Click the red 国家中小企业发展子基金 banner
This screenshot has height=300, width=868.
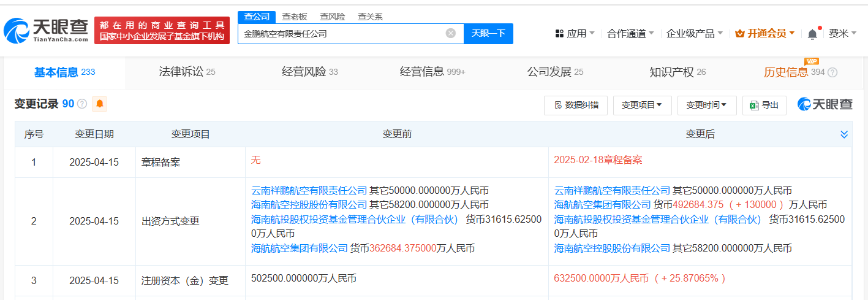click(162, 30)
